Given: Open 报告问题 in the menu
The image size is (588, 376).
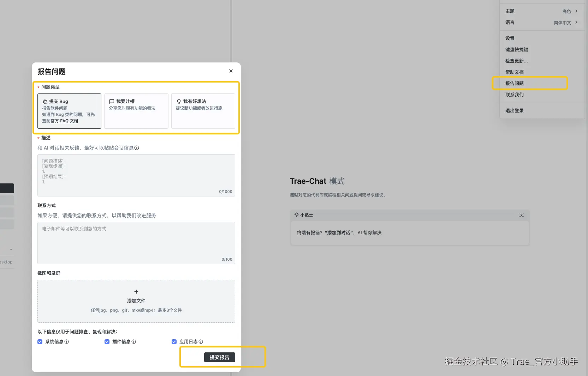Looking at the screenshot, I should (x=515, y=84).
